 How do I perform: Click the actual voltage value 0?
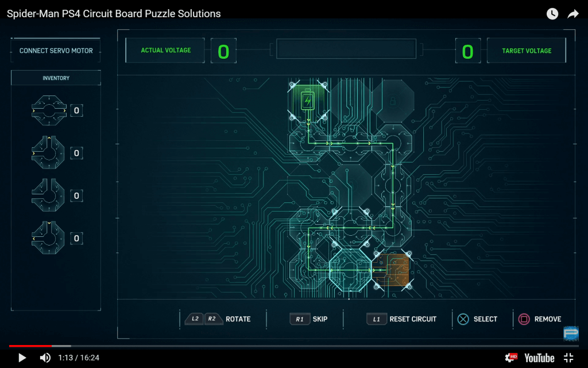pyautogui.click(x=223, y=51)
